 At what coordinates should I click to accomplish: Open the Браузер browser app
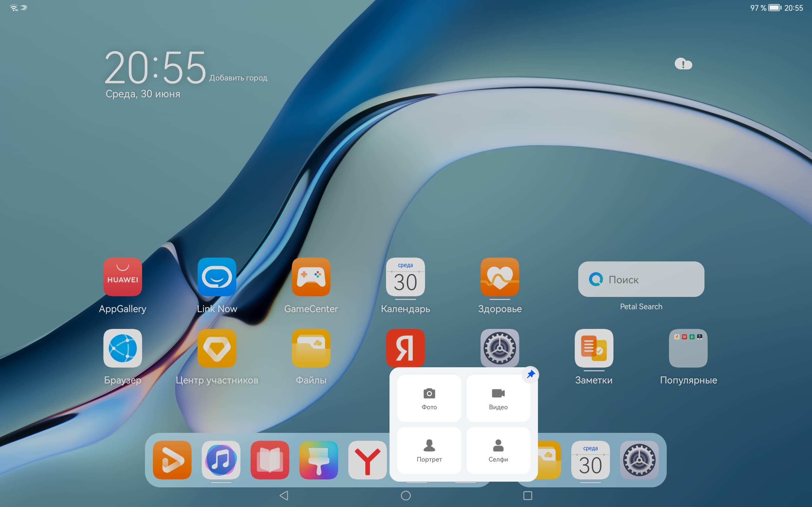(122, 348)
